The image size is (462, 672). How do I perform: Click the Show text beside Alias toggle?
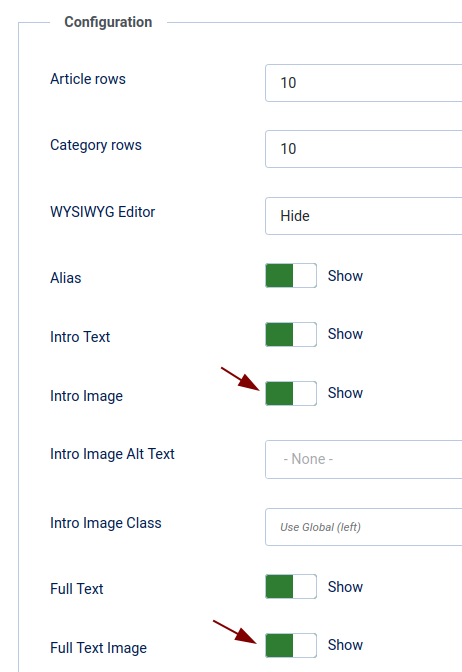[x=345, y=276]
